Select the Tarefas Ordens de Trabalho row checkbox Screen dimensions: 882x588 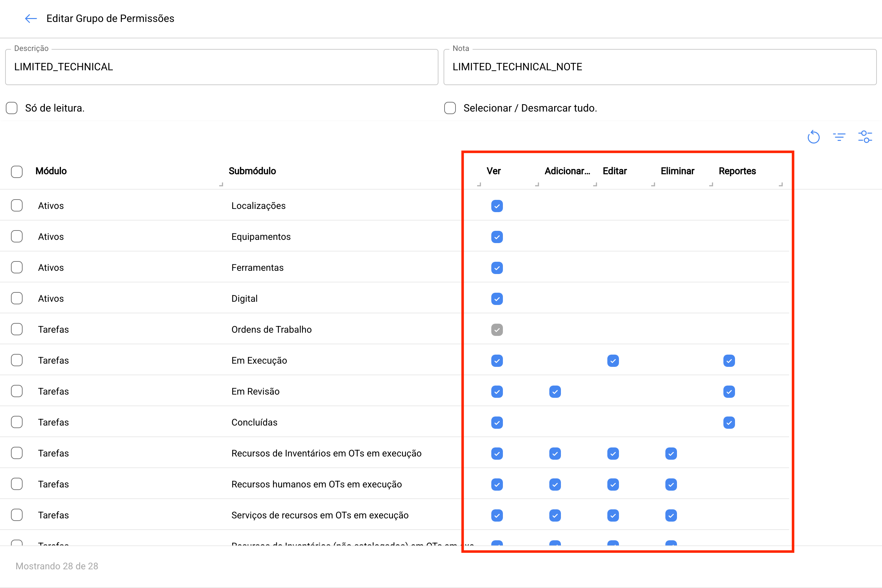17,329
